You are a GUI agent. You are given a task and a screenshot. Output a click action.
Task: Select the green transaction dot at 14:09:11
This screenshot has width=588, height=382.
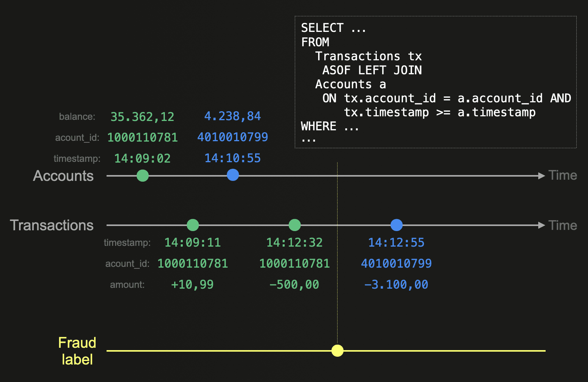(x=192, y=225)
